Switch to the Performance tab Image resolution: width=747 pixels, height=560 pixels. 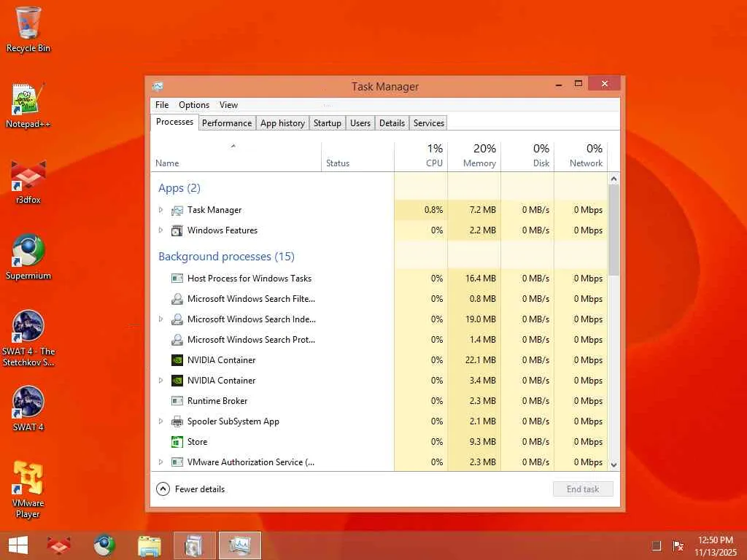(x=227, y=123)
